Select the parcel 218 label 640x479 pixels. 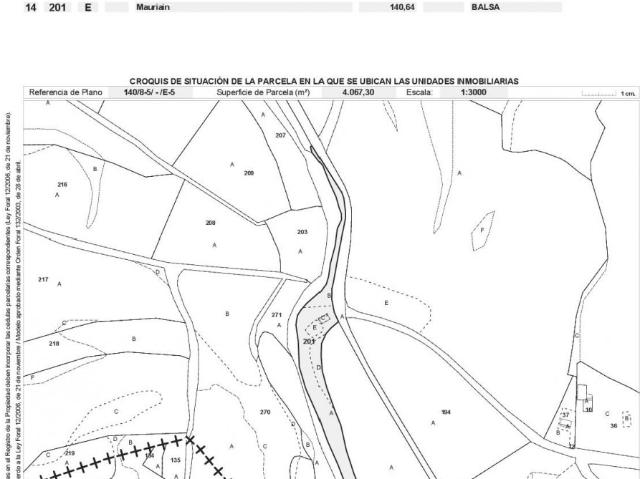point(54,344)
